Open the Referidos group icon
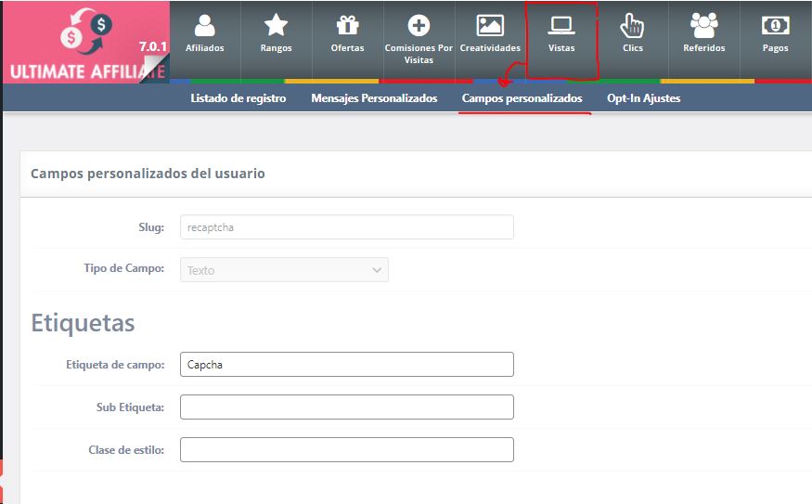This screenshot has width=812, height=504. pos(704,26)
